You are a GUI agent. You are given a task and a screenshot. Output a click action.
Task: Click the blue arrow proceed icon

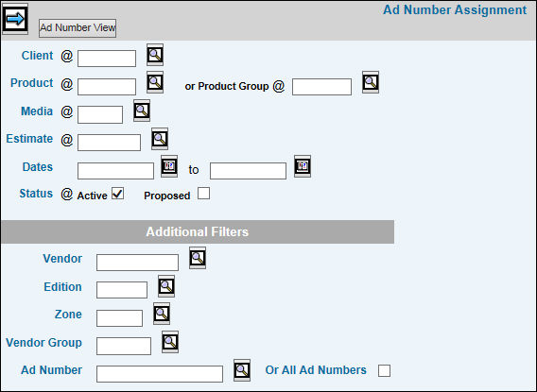[x=15, y=19]
